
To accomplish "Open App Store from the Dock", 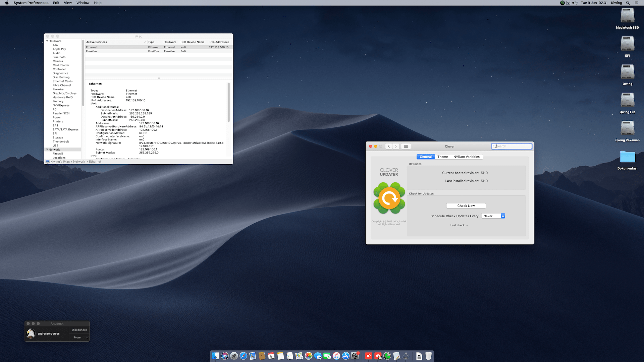I will tap(346, 356).
